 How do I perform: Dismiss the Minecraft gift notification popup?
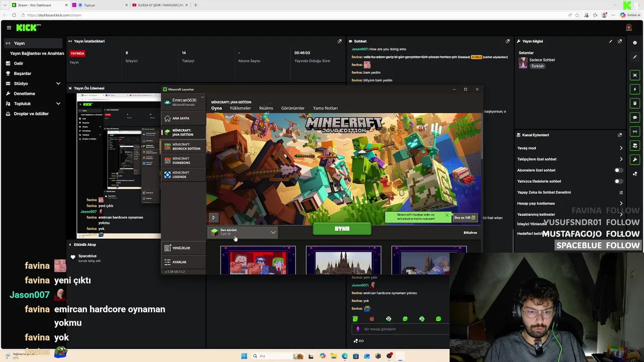446,215
